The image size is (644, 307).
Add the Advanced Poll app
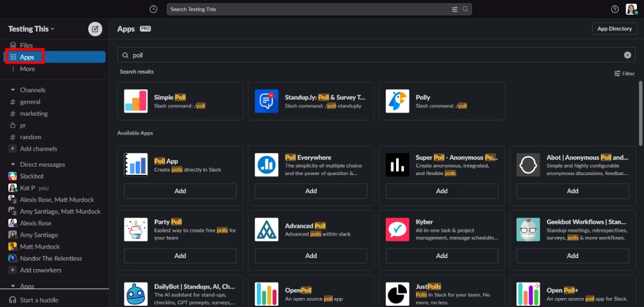pyautogui.click(x=311, y=256)
